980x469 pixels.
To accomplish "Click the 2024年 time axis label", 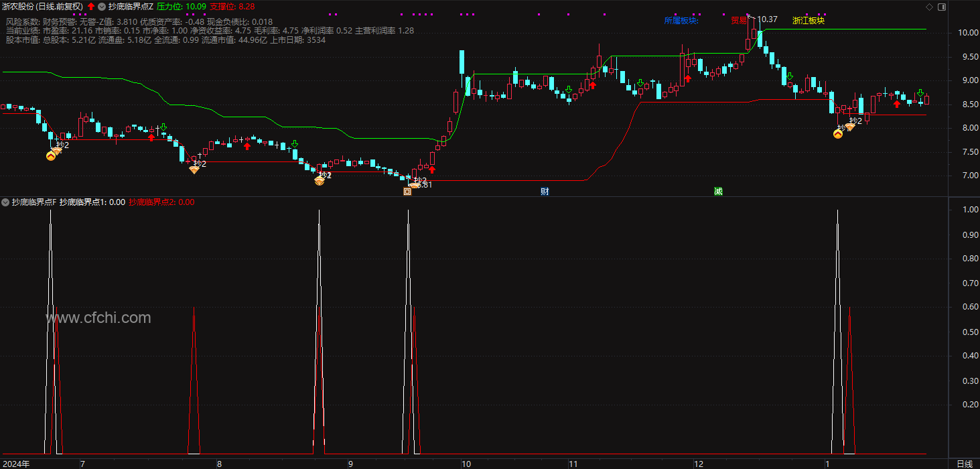I will 16,464.
